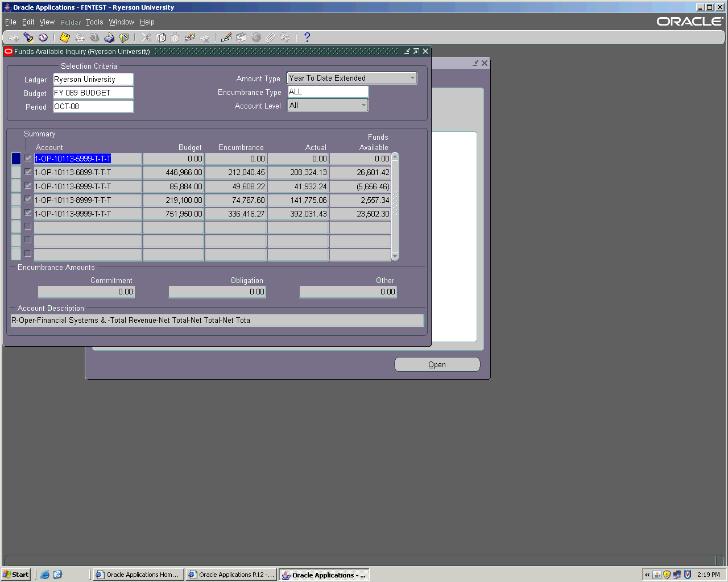The width and height of the screenshot is (728, 582).
Task: Open the Tools menu
Action: point(94,22)
